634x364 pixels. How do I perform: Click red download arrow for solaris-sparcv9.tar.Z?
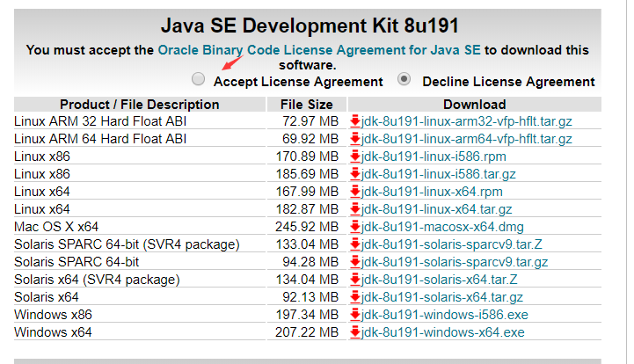pyautogui.click(x=355, y=244)
